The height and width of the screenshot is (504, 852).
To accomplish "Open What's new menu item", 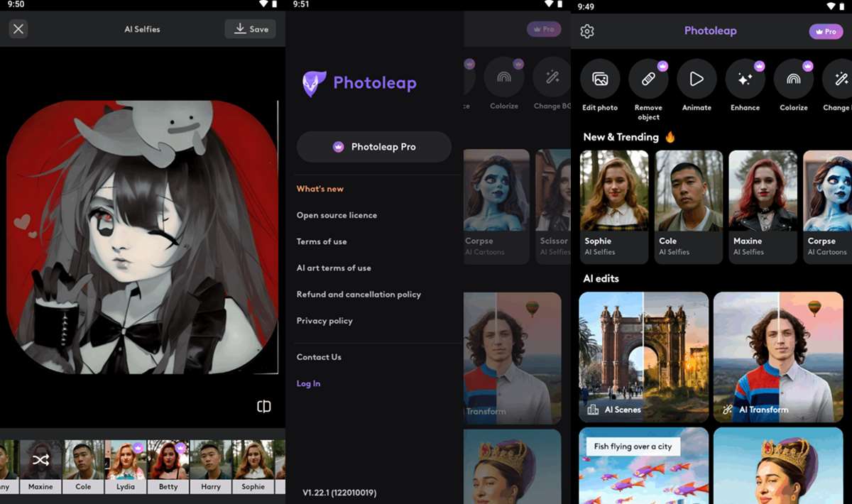I will [x=320, y=189].
